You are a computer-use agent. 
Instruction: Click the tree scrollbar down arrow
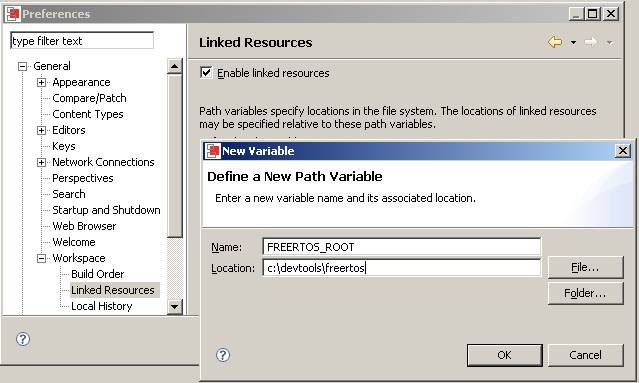tap(174, 307)
